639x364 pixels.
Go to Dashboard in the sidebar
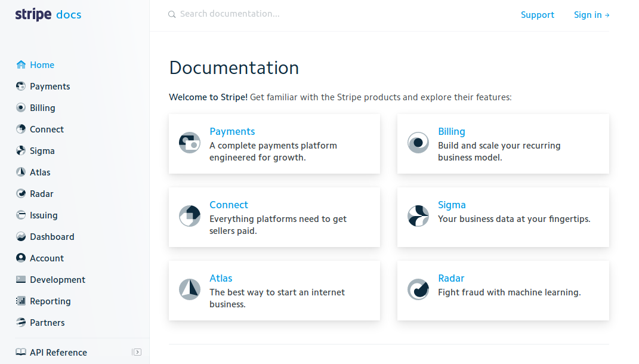[x=52, y=237]
